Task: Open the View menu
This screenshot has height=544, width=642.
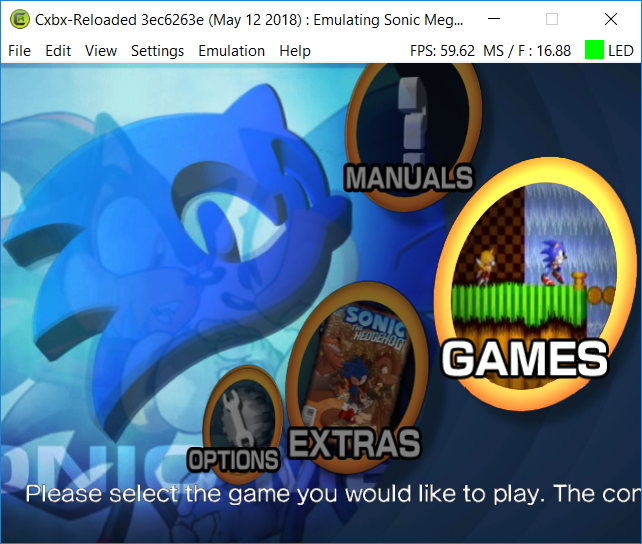Action: tap(101, 51)
